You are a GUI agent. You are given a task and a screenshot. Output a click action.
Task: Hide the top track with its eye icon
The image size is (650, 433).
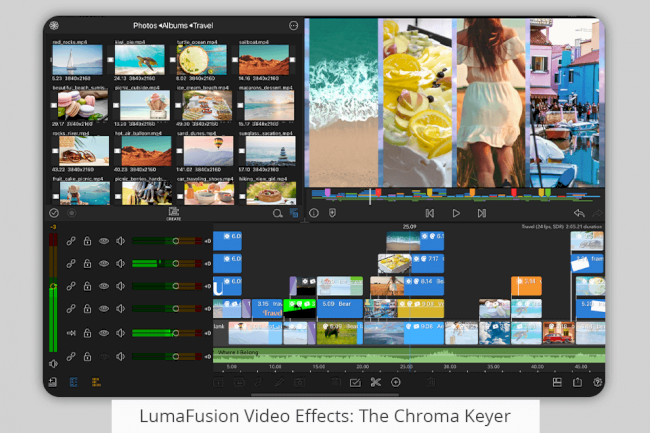pos(104,241)
